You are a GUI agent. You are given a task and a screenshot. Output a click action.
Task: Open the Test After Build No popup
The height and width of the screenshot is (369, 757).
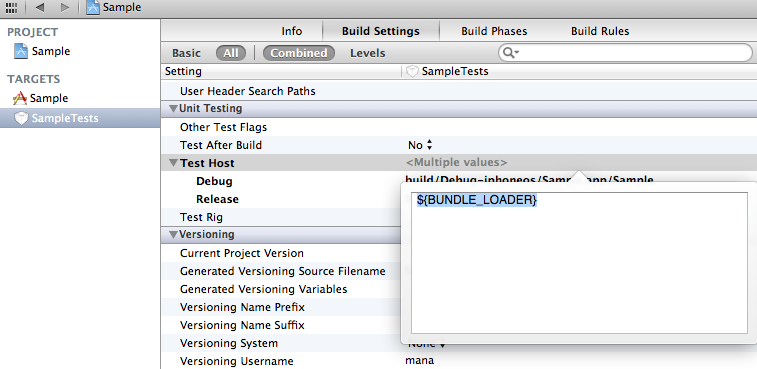421,145
